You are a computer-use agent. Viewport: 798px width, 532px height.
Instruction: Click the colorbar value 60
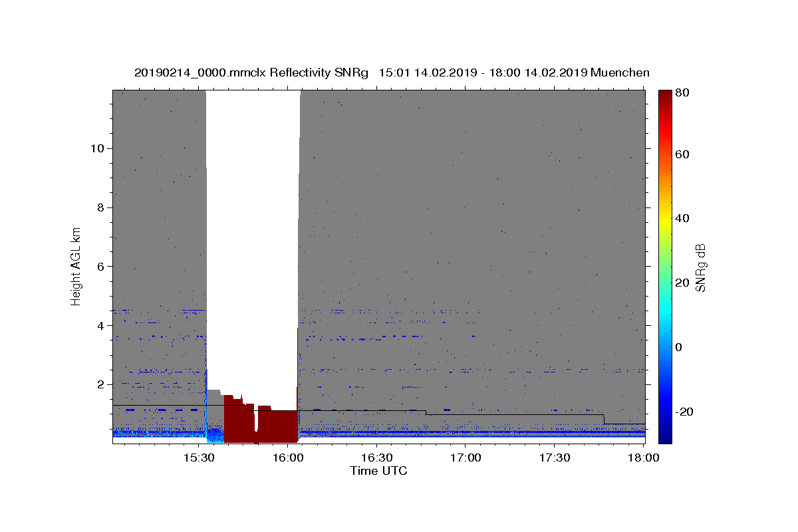[x=682, y=154]
